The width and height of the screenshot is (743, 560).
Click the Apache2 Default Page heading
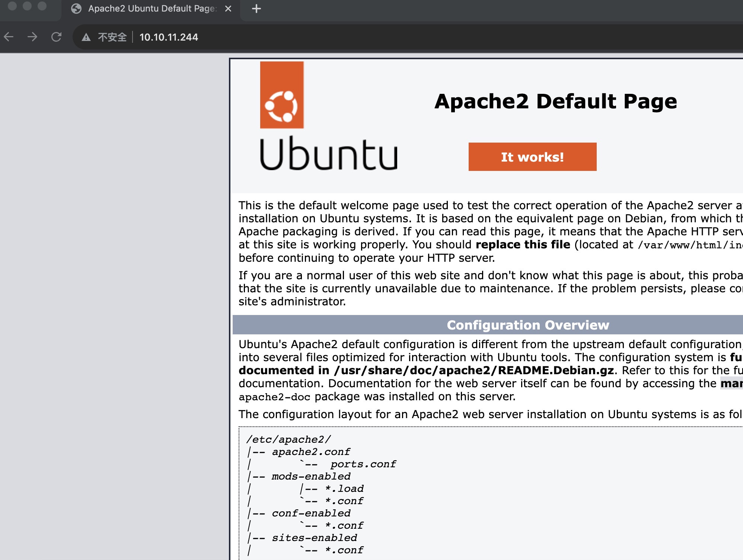click(x=555, y=101)
